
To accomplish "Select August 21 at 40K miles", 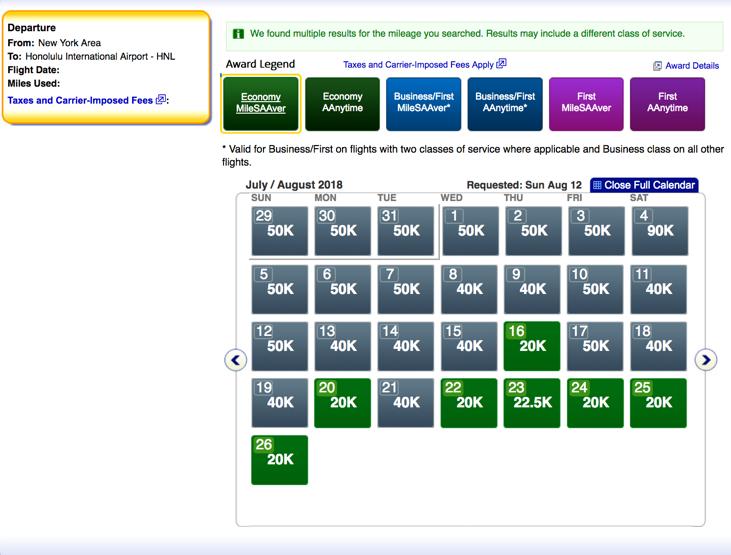I will pos(406,403).
